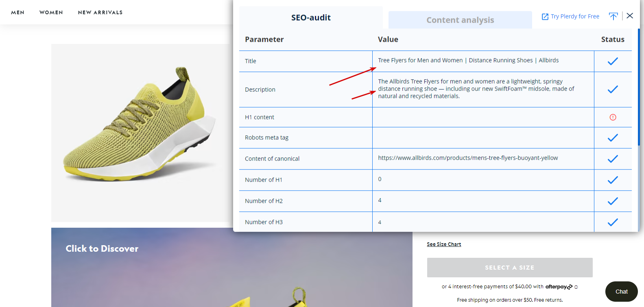This screenshot has height=307, width=644.
Task: Click the Plerdy panel vertical scrollbar
Action: tap(639, 87)
